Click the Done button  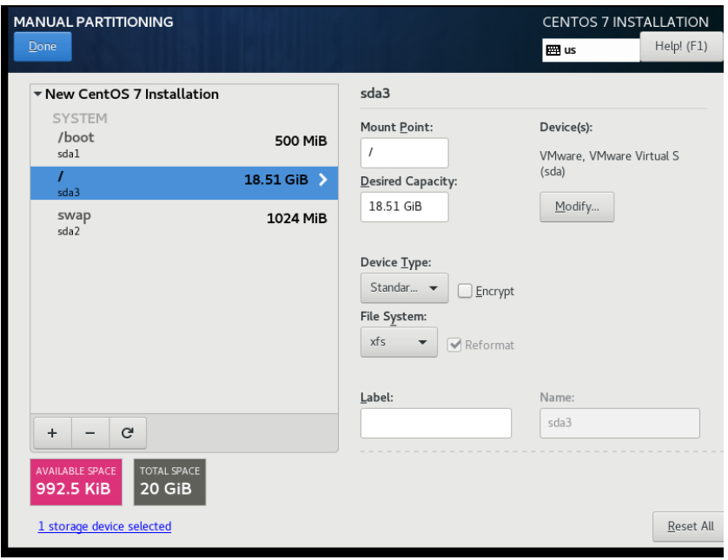pyautogui.click(x=43, y=46)
